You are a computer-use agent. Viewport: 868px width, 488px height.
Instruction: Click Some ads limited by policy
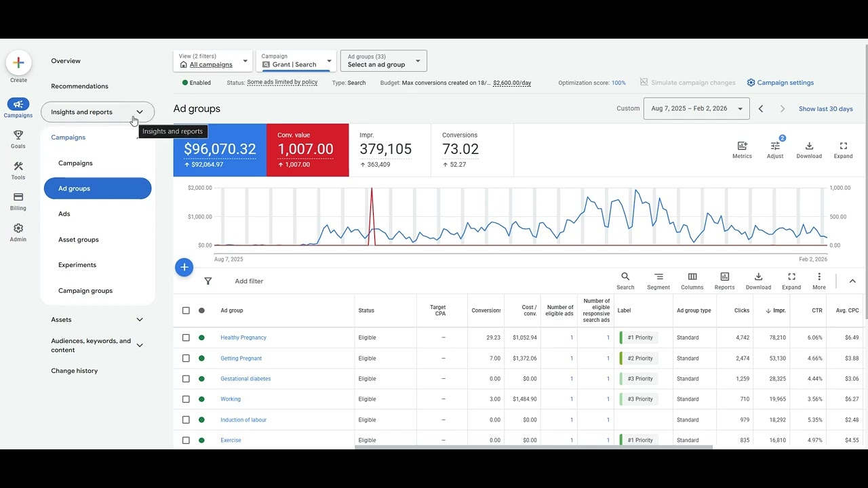[282, 83]
